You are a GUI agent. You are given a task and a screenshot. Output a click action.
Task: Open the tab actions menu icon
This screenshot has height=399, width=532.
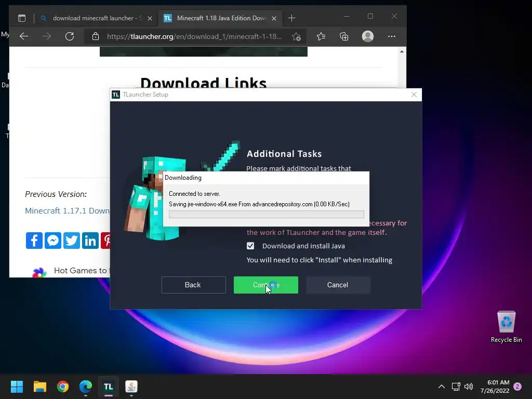point(22,18)
